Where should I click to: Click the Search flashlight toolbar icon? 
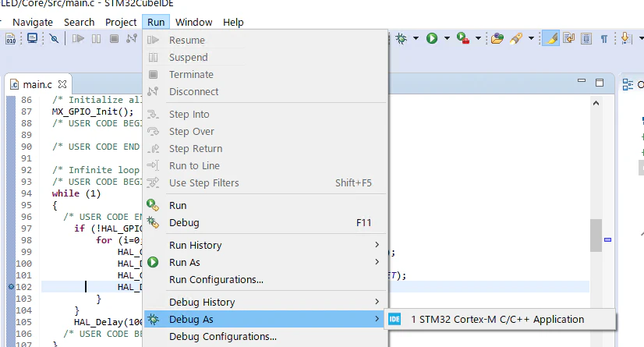[x=516, y=39]
